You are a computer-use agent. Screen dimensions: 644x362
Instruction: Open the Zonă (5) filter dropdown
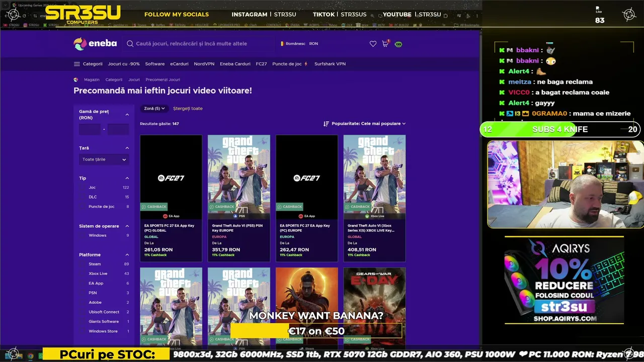pos(154,109)
